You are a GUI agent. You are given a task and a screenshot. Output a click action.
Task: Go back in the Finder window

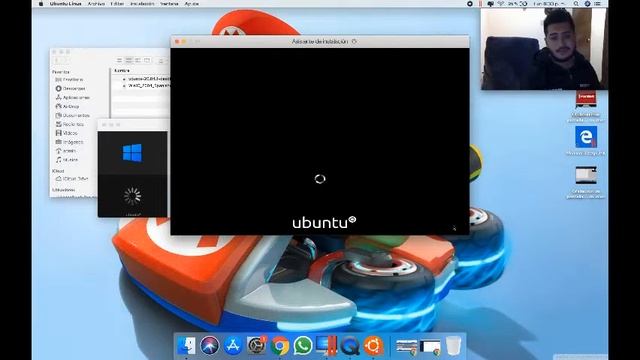coord(57,60)
